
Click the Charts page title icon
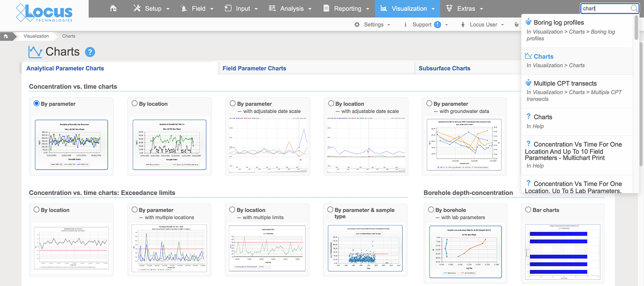point(35,52)
